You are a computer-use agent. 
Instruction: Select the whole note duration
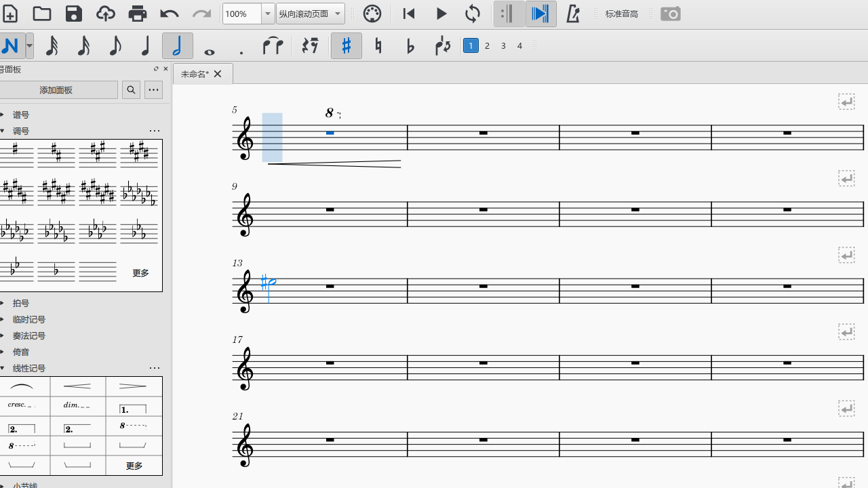click(x=209, y=45)
